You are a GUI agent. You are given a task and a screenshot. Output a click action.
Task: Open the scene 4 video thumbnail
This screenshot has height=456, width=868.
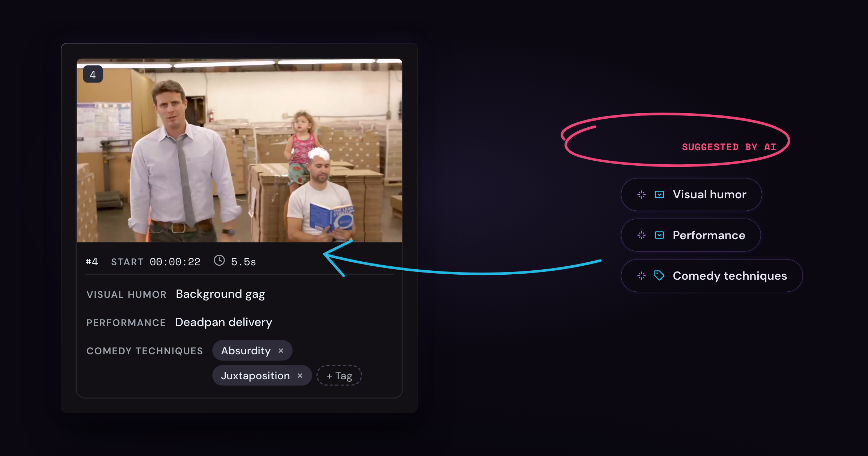(239, 150)
